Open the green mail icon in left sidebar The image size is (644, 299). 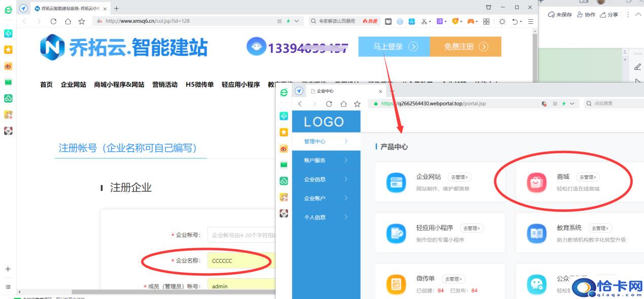coord(7,82)
